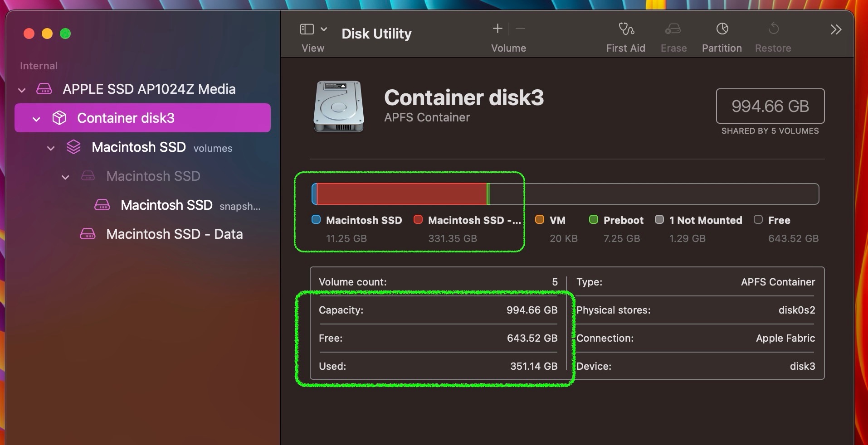Click the Container disk3 drive icon
This screenshot has width=868, height=445.
tap(59, 118)
